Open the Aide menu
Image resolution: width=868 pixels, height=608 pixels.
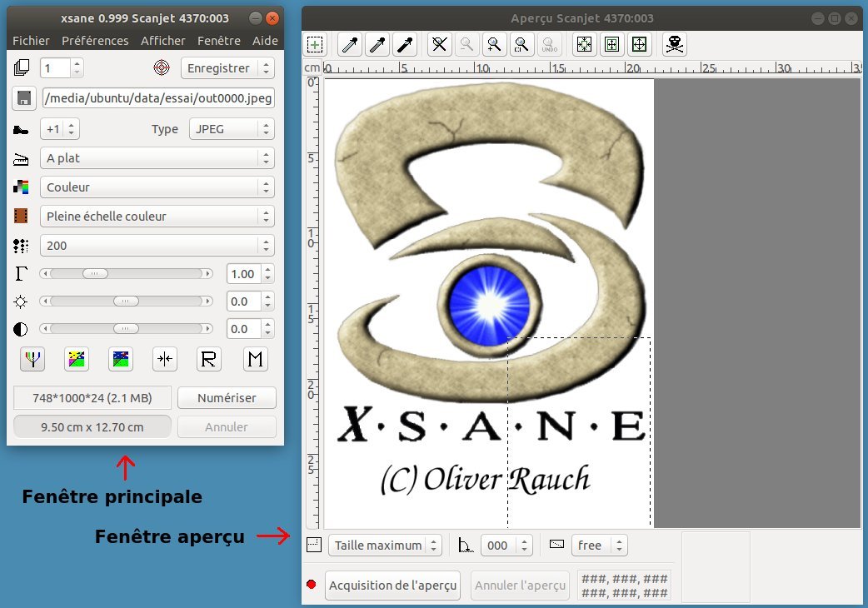pyautogui.click(x=265, y=40)
